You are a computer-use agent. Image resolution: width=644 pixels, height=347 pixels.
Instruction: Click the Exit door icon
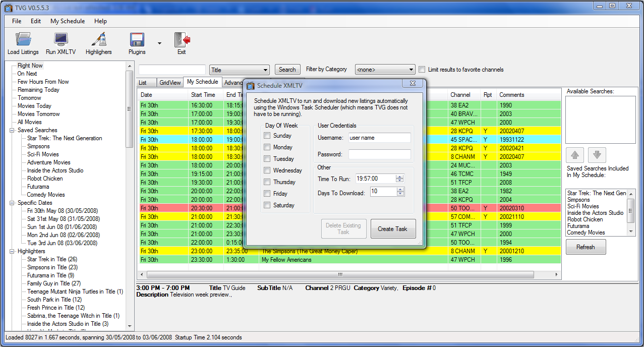click(x=182, y=40)
